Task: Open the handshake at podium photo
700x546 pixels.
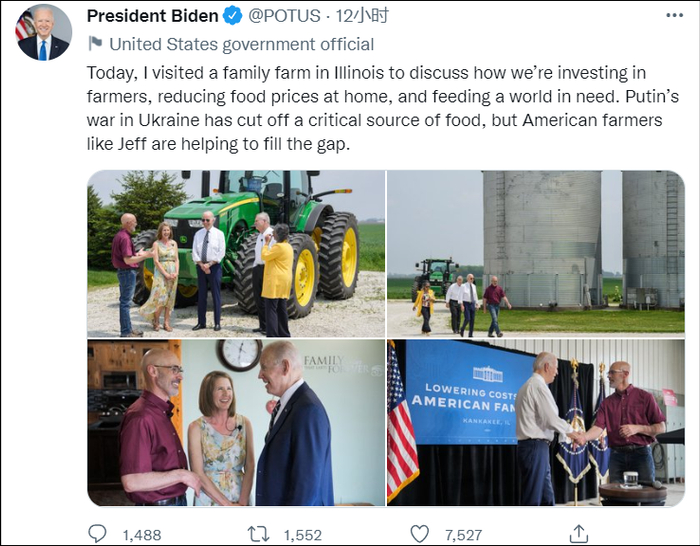Action: click(x=536, y=423)
